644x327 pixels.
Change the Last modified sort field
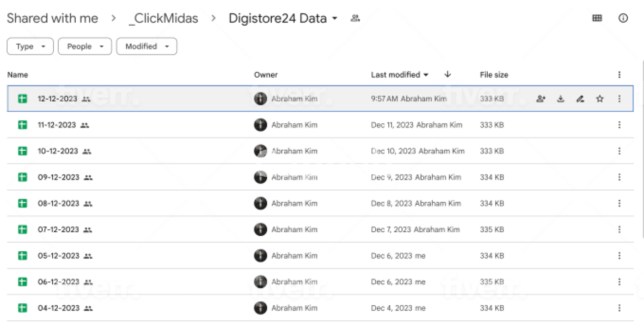[x=399, y=75]
